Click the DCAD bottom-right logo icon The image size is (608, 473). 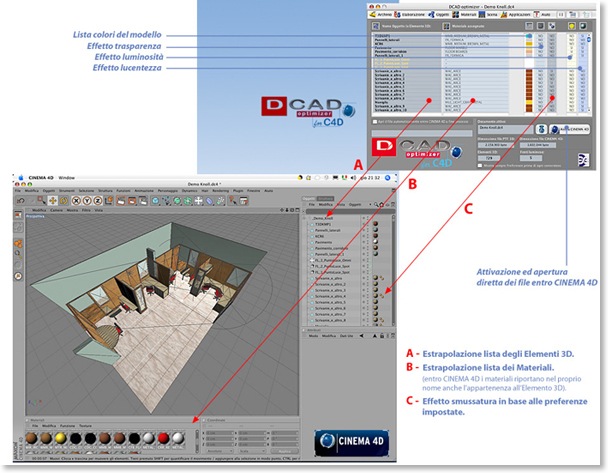coord(584,160)
